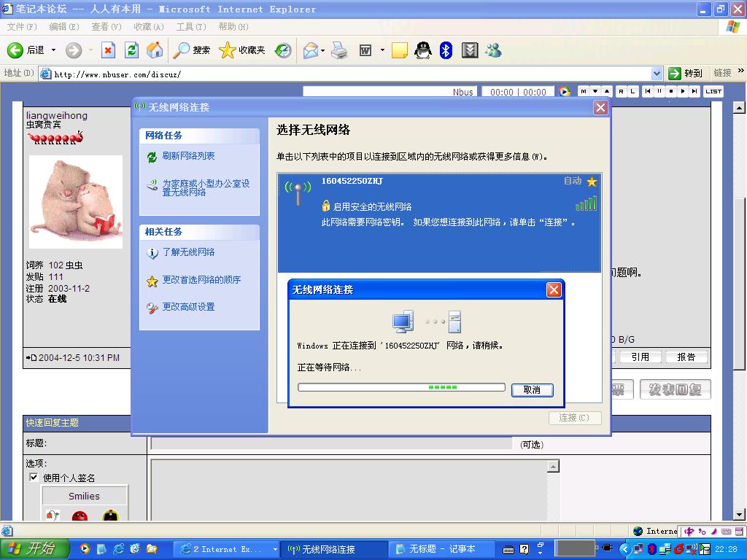
Task: Click the Print toolbar icon
Action: (x=339, y=50)
